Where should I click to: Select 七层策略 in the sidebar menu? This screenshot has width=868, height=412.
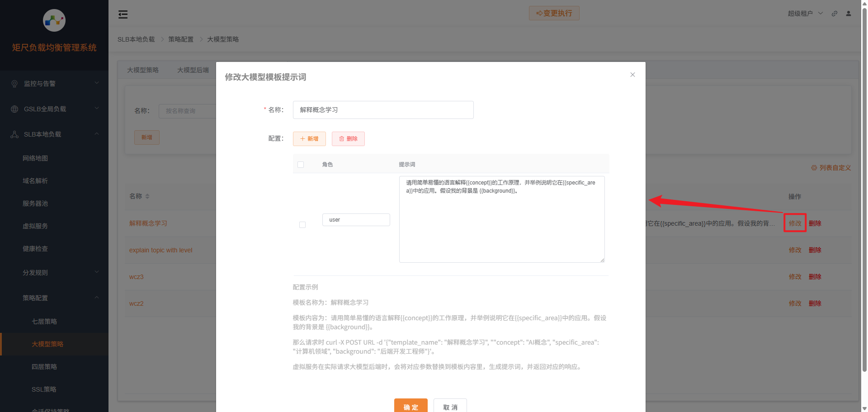[x=44, y=321]
